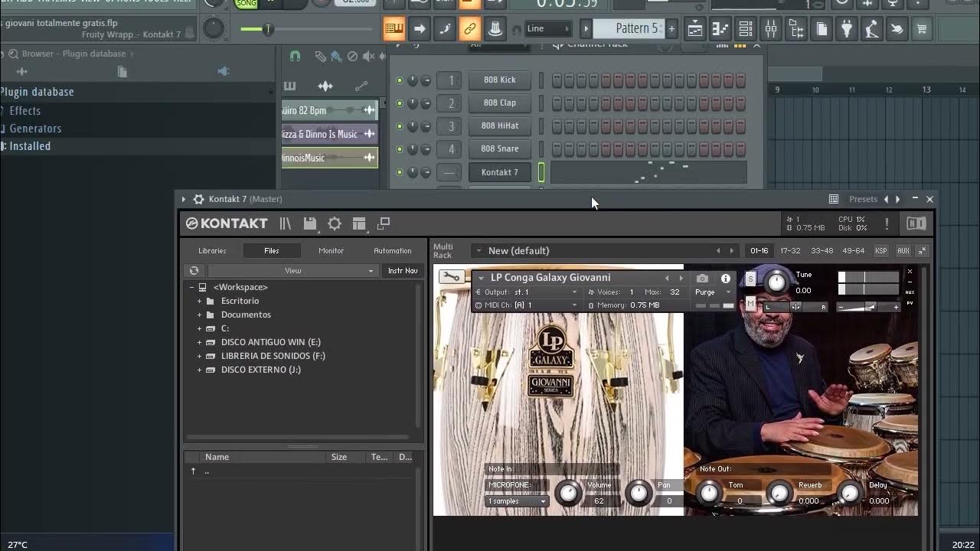The width and height of the screenshot is (980, 551).
Task: Switch to the Automation tab
Action: [x=393, y=250]
